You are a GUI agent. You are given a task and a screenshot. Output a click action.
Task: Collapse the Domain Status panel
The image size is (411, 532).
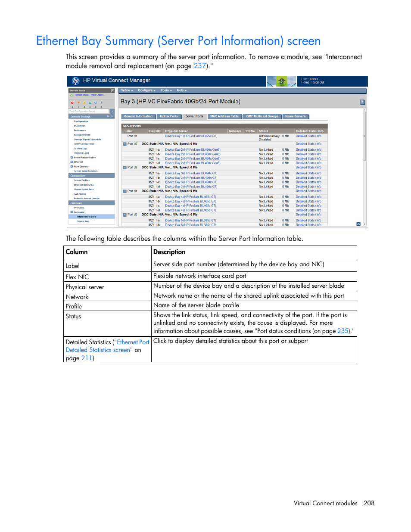tap(112, 90)
